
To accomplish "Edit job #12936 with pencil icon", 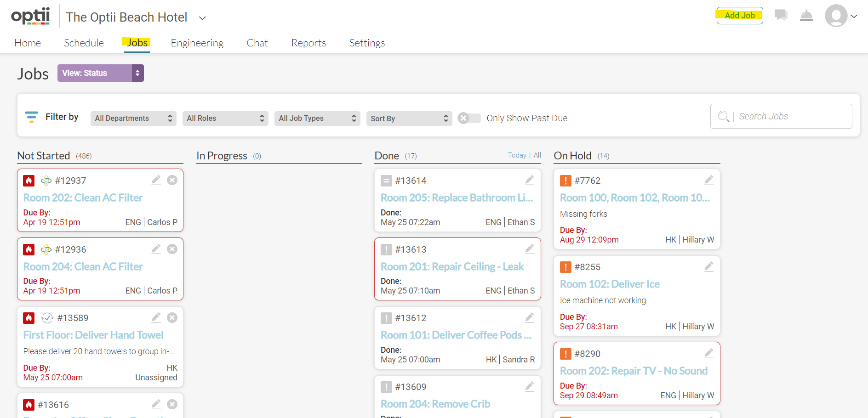I will [156, 249].
